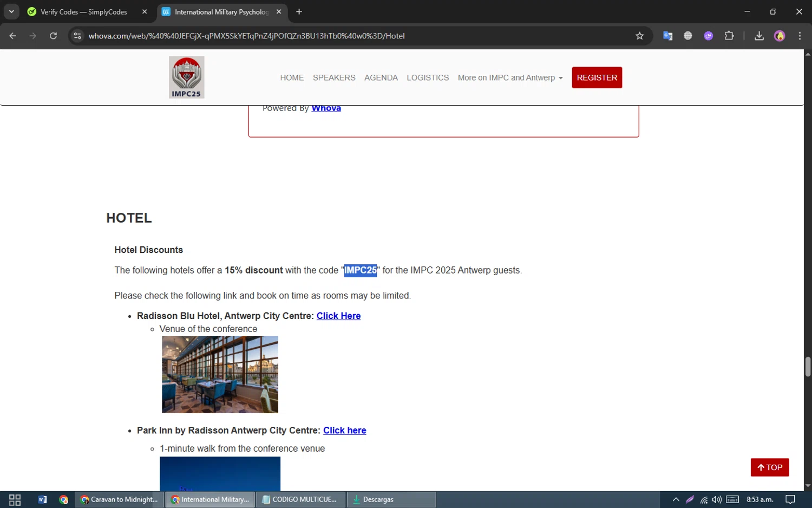Click the IMPC25 logo
The image size is (812, 508).
186,77
